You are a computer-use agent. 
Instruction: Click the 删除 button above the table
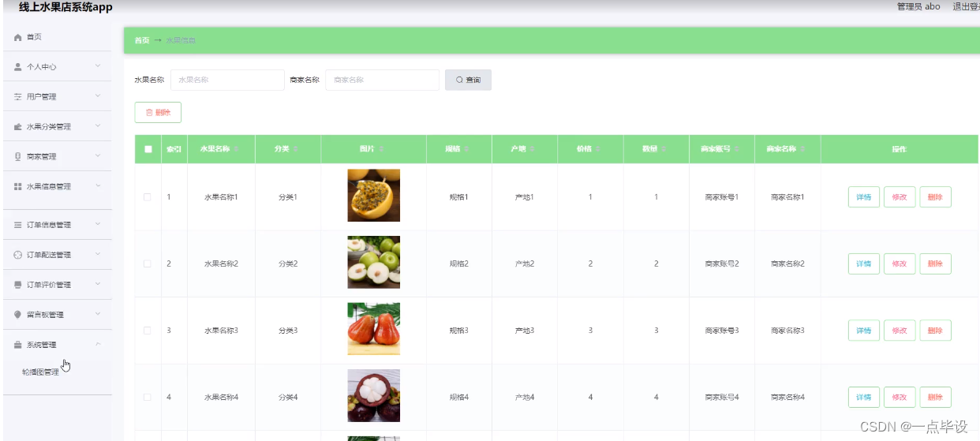pos(158,113)
